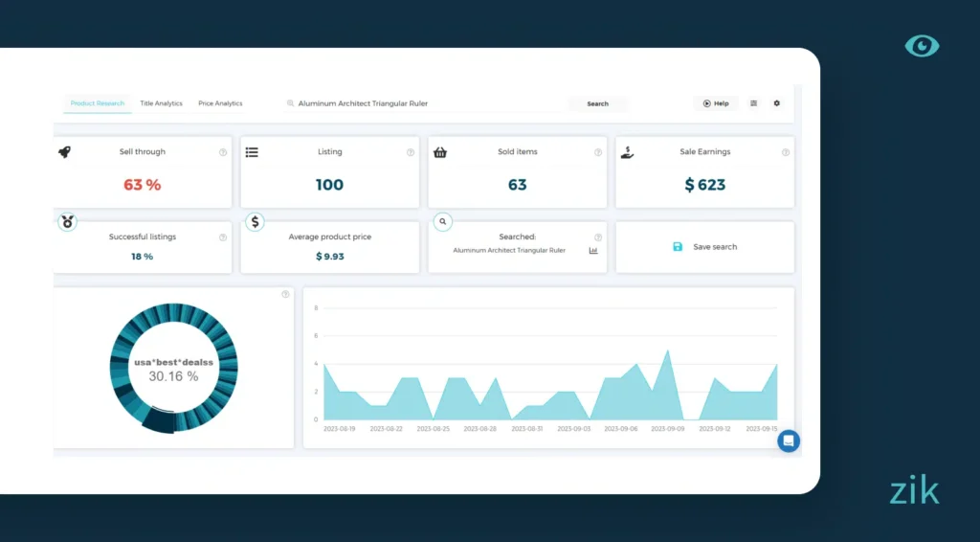
Task: Switch to the Price Analytics tab
Action: click(x=220, y=103)
